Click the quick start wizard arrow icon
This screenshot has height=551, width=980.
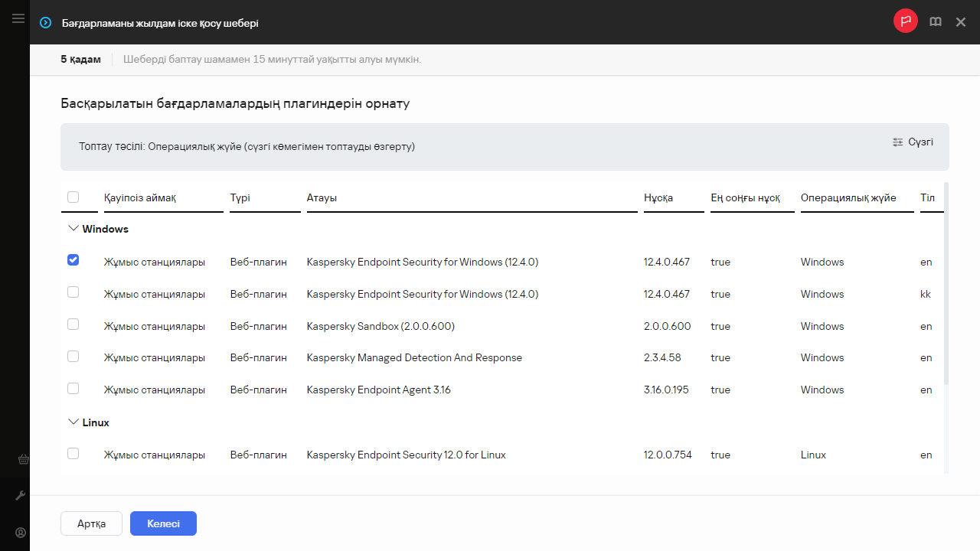click(46, 23)
